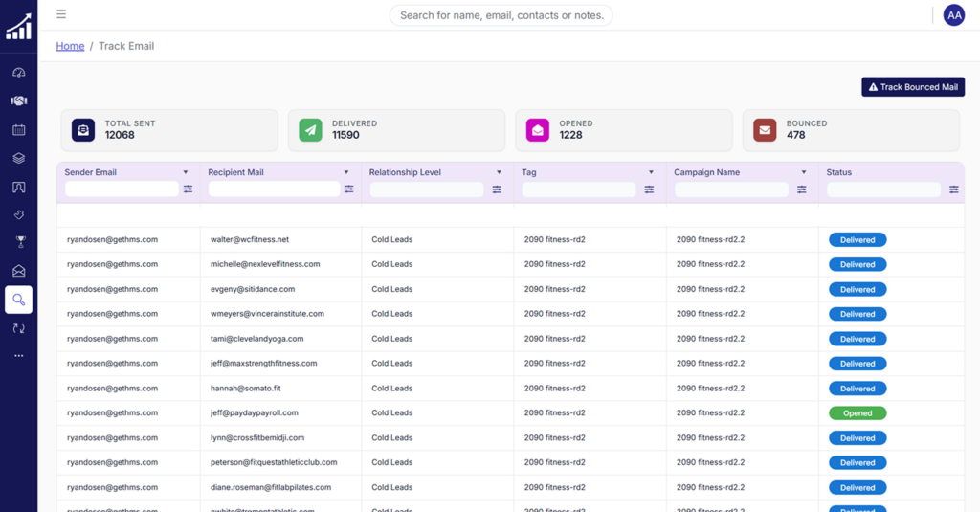Screen dimensions: 980x512
Task: Open the calendar icon in the sidebar
Action: [18, 129]
